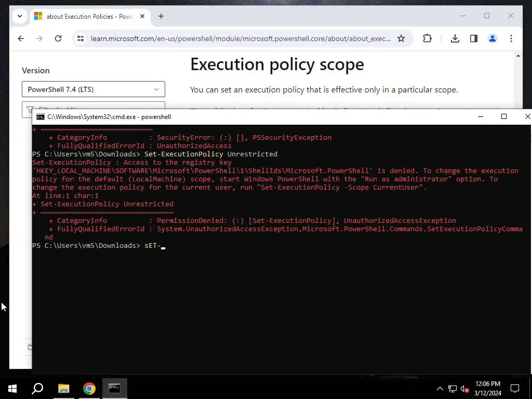Image resolution: width=532 pixels, height=399 pixels.
Task: Open network status tray icon
Action: tap(453, 389)
